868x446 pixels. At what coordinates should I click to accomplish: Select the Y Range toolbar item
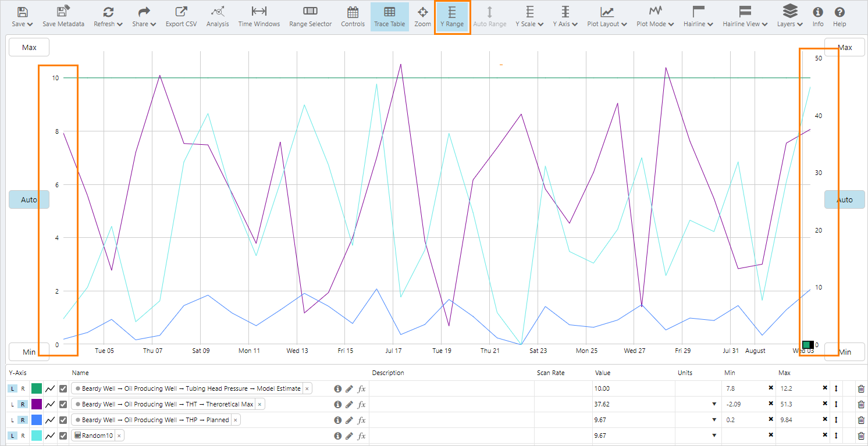pyautogui.click(x=452, y=17)
